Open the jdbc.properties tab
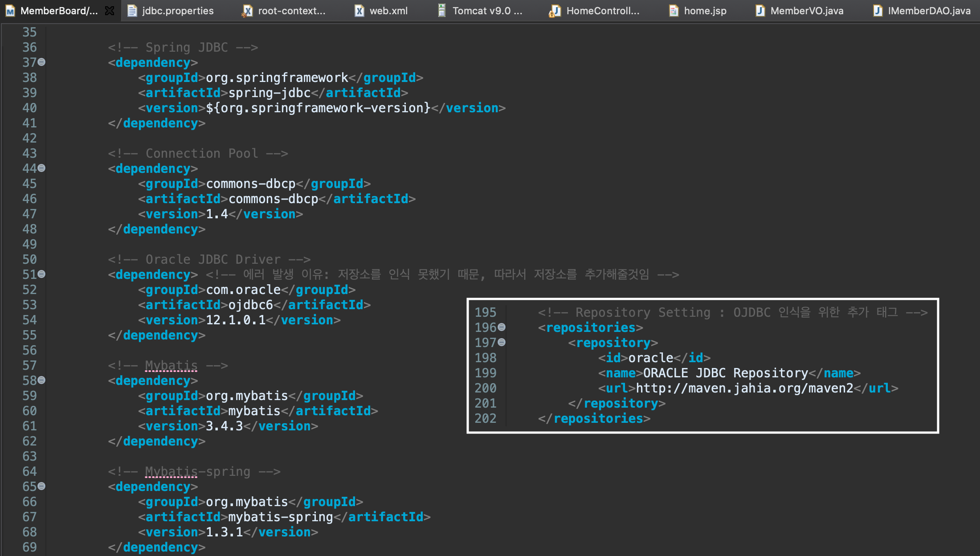 (x=177, y=11)
